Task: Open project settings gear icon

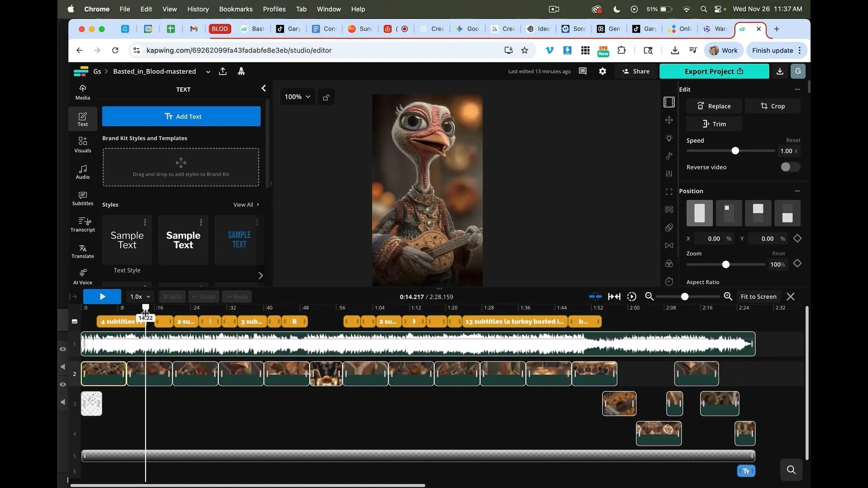Action: click(x=602, y=71)
